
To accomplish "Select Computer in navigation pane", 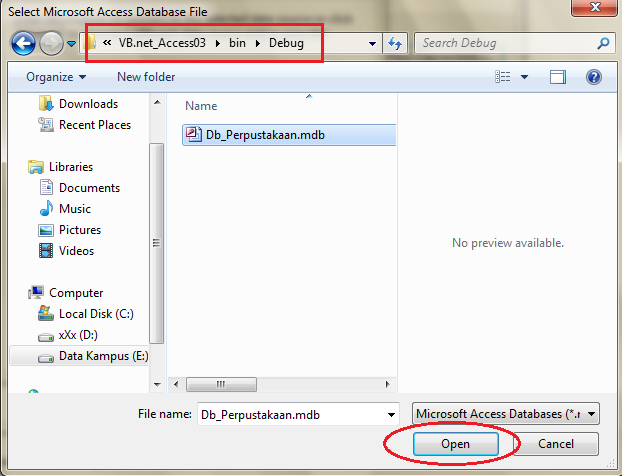I will 76,293.
